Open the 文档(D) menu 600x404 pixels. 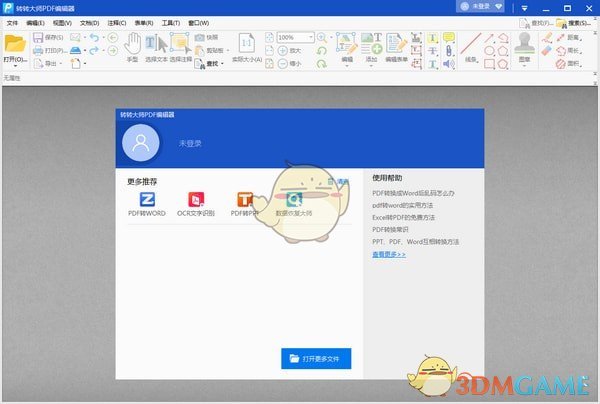tap(89, 23)
